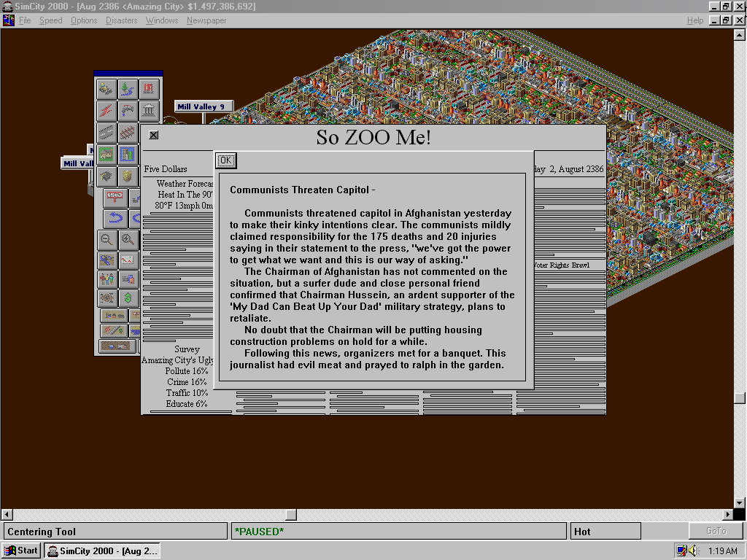Click the Educate 6% survey line
The height and width of the screenshot is (560, 747).
187,404
